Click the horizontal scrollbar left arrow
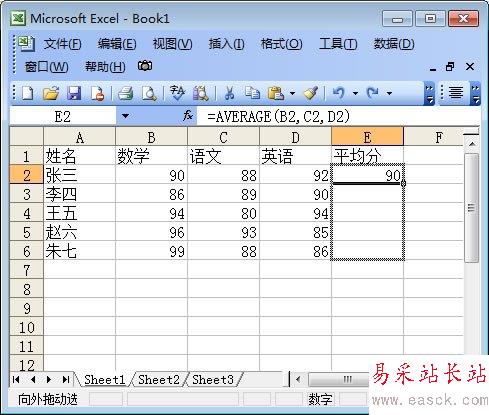Screen dimensions: 489x415 tap(298, 379)
